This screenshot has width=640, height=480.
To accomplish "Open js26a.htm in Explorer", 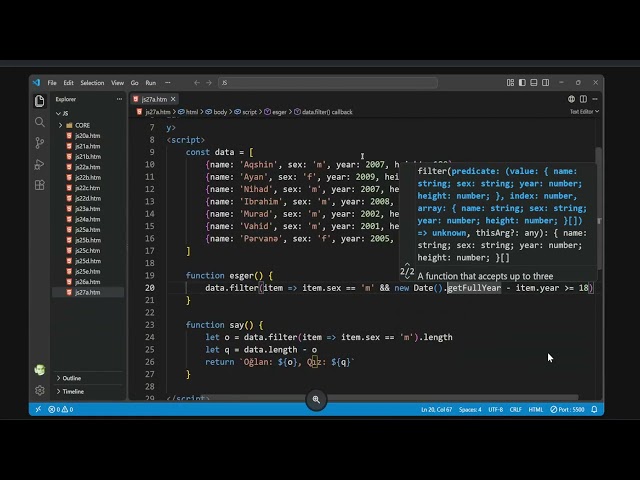I will tap(88, 282).
